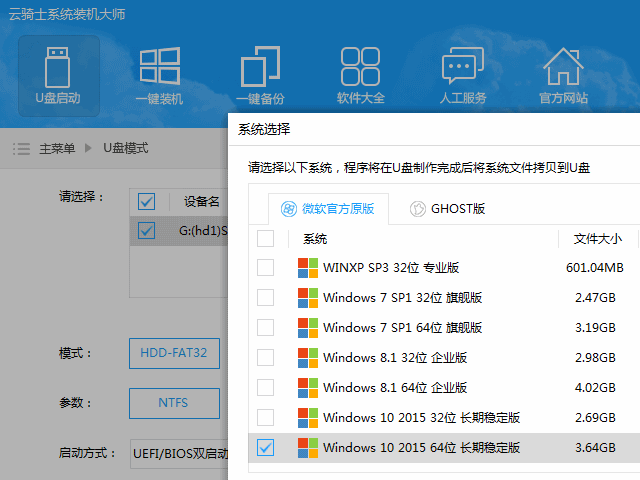Go to 官方网站 home icon
Viewport: 640px width, 480px height.
563,66
